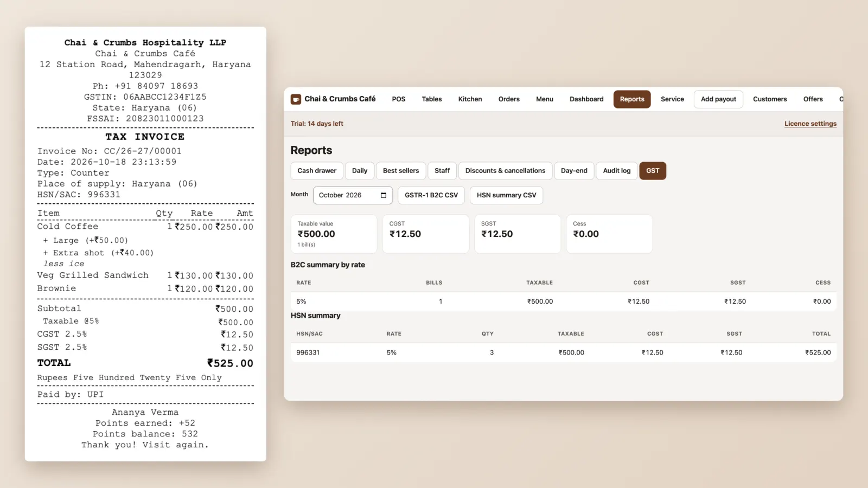Click the Taxable value ₹500.00 card

click(334, 234)
